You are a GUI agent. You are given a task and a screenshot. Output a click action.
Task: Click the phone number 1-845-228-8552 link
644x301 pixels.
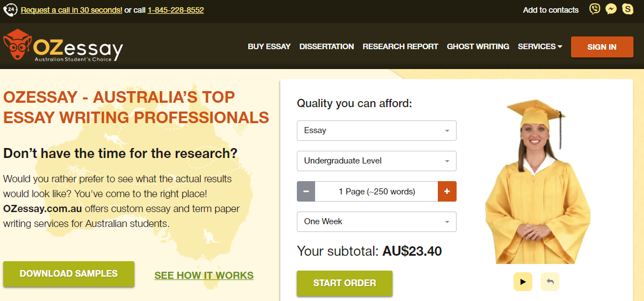coord(176,10)
